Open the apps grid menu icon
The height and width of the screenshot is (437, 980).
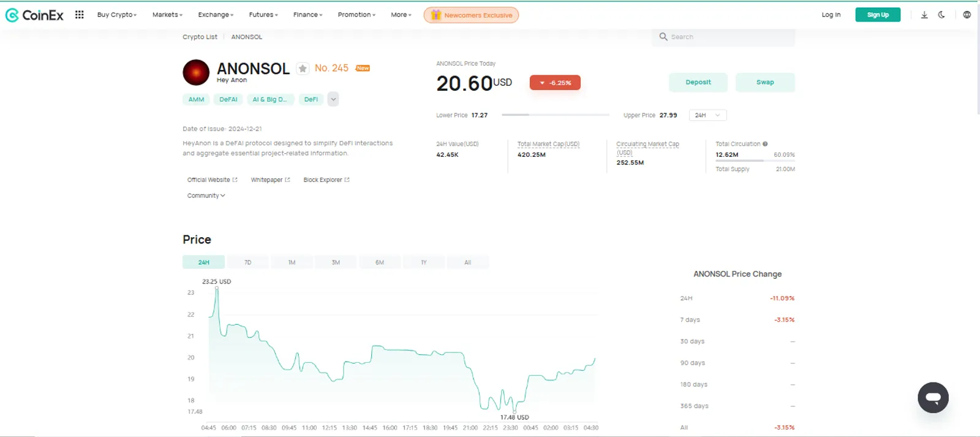pos(80,15)
